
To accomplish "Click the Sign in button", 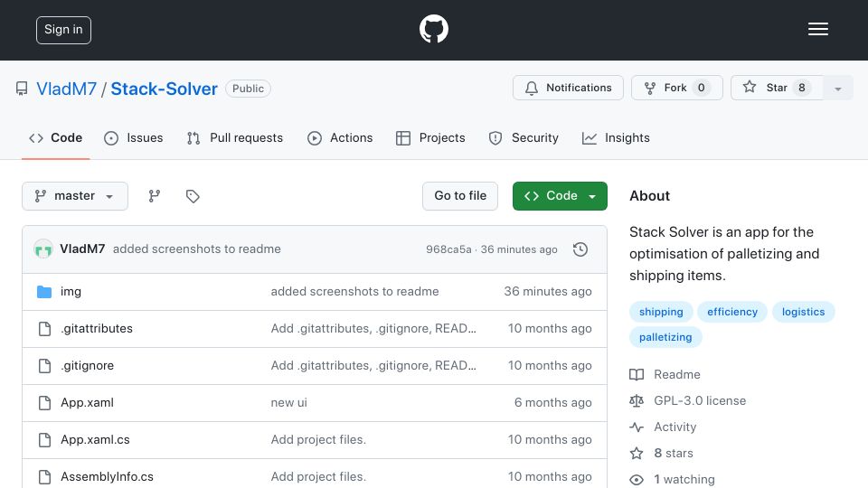I will pos(63,30).
